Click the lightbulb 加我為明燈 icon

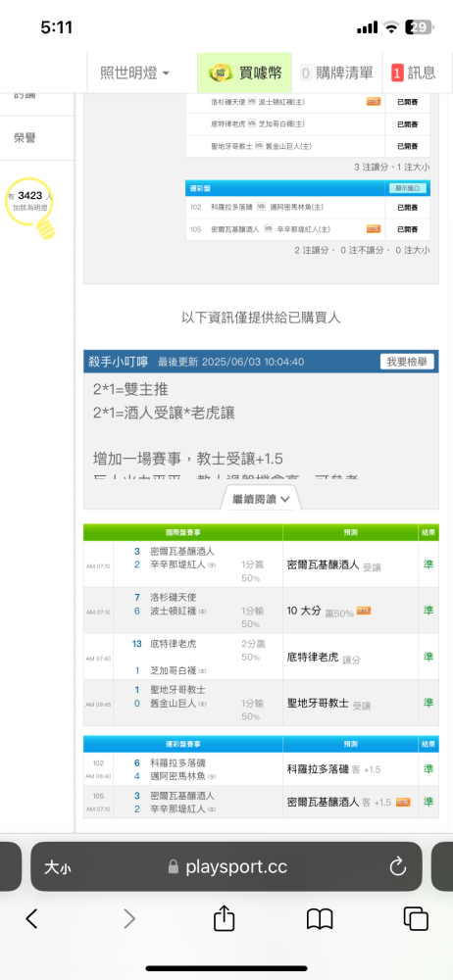click(30, 208)
